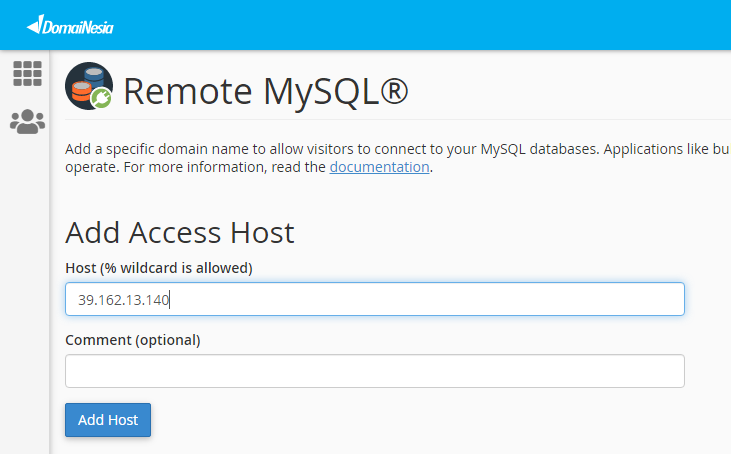Open the documentation link
Image resolution: width=731 pixels, height=454 pixels.
[379, 167]
